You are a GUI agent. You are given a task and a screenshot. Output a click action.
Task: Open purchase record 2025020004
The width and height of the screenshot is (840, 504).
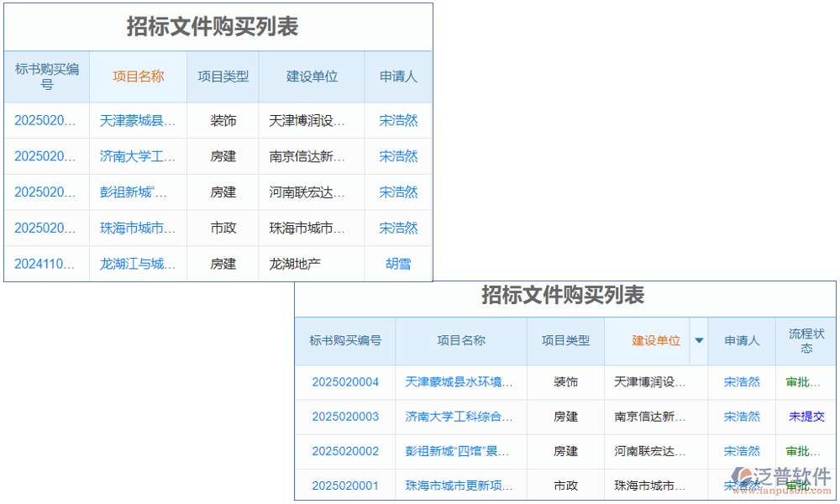click(x=345, y=382)
